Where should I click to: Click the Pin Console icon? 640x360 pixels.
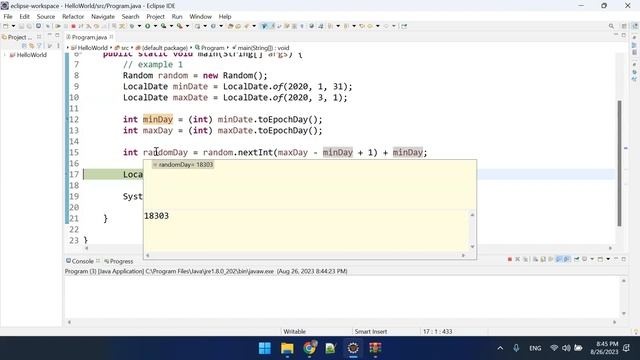click(576, 259)
